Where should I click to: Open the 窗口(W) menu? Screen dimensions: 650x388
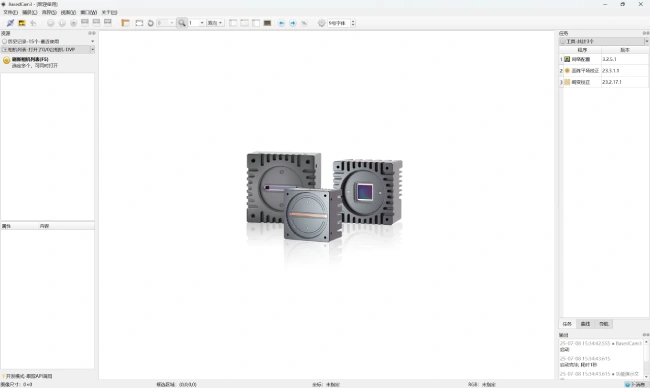88,12
